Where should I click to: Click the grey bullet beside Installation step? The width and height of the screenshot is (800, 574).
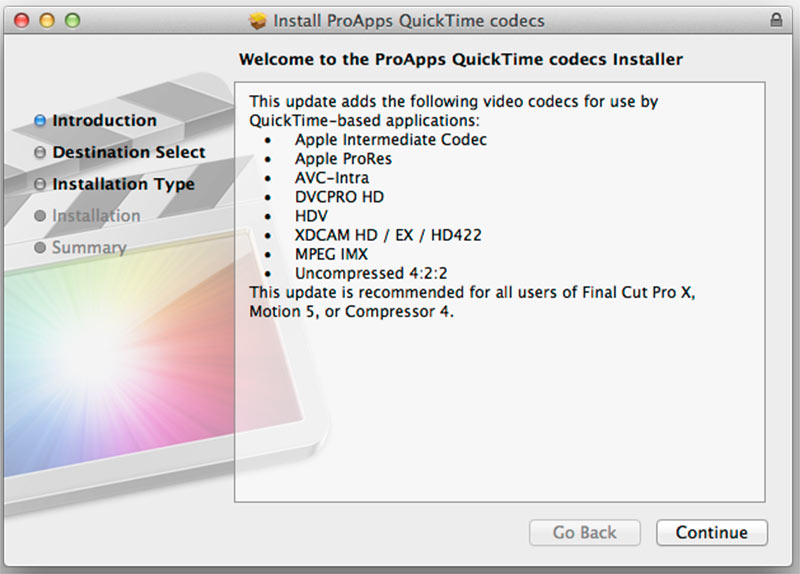(40, 216)
